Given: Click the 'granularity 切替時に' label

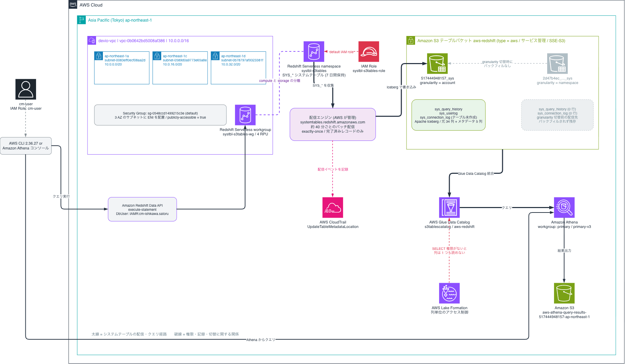Looking at the screenshot, I should pos(497,62).
